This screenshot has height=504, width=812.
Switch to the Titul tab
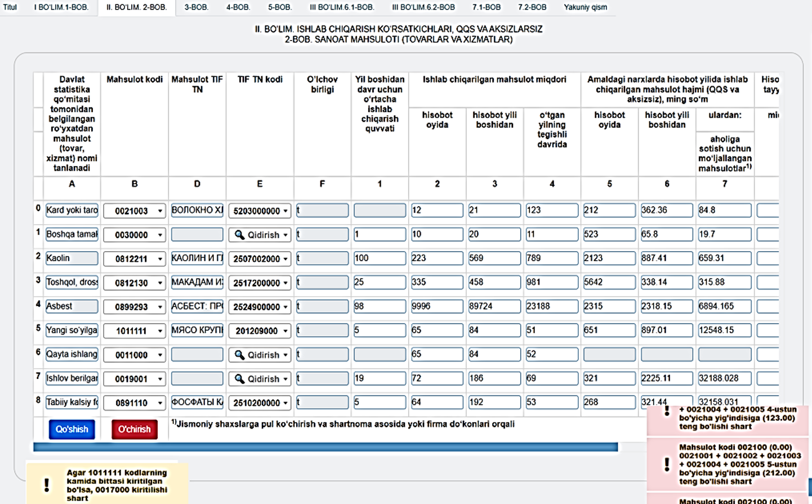click(x=10, y=7)
